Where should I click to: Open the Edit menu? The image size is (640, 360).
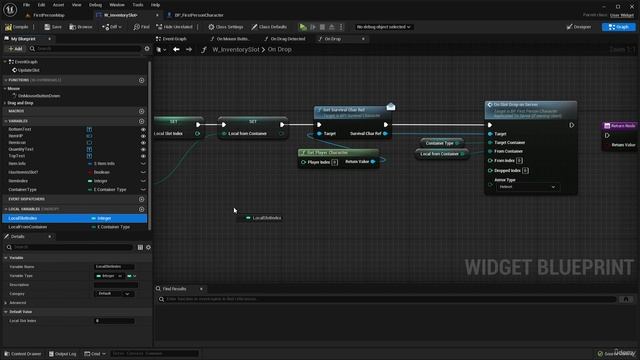click(x=41, y=5)
